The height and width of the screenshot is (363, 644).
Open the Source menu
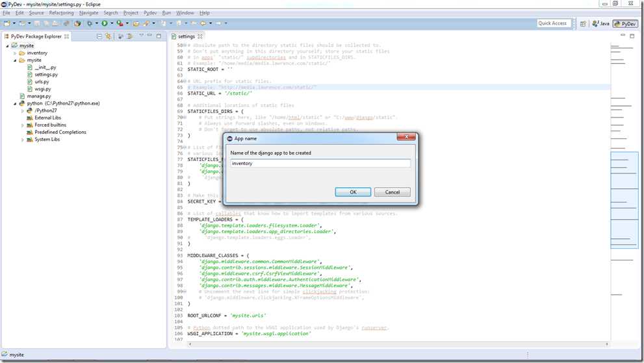(x=36, y=13)
